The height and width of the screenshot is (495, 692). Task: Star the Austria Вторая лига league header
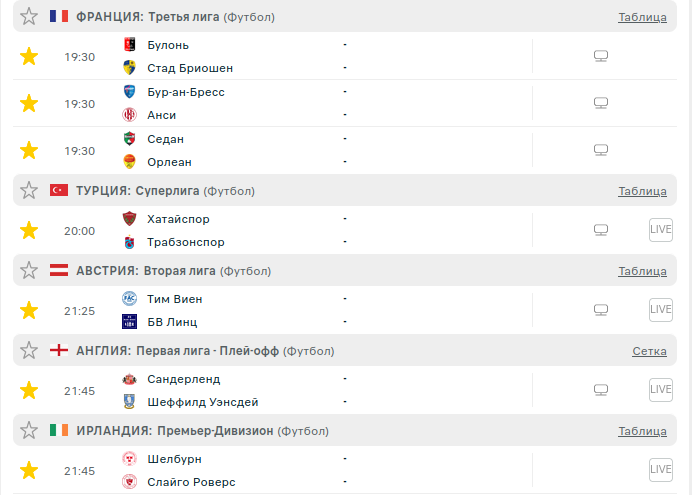click(x=29, y=271)
